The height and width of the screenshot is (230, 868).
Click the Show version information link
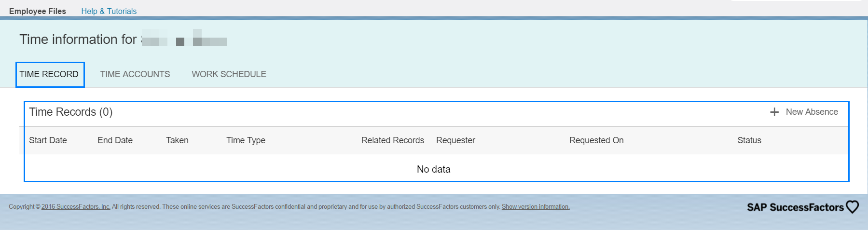[536, 207]
